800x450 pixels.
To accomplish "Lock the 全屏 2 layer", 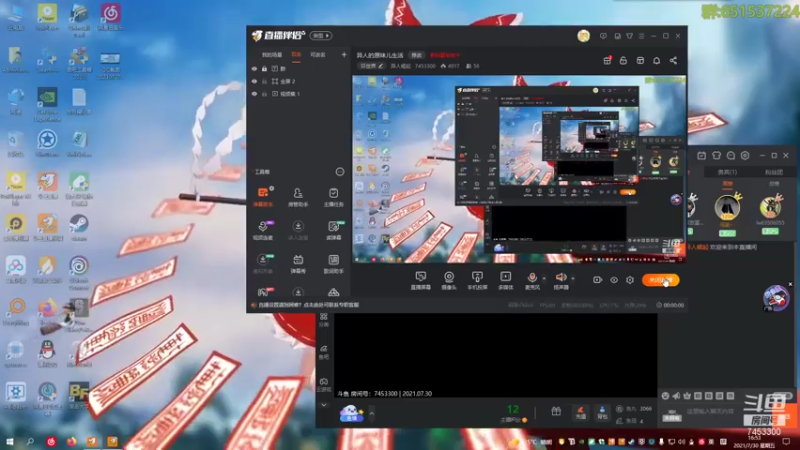I will pos(264,81).
